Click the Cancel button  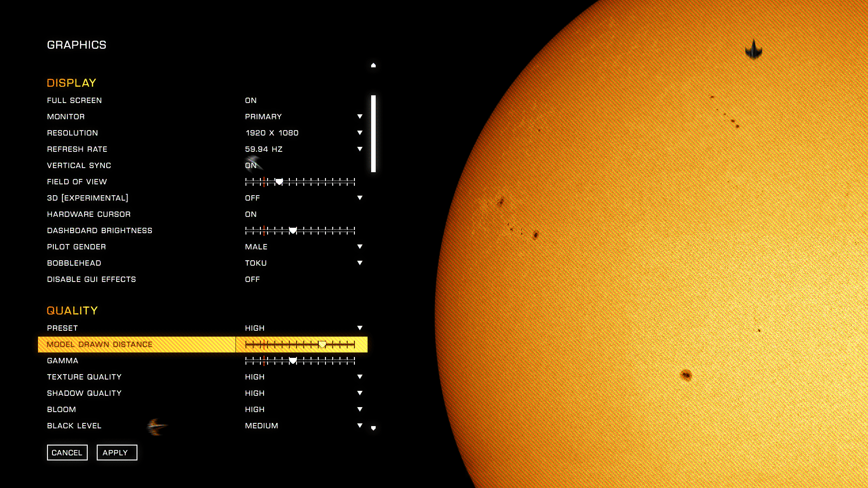click(67, 453)
